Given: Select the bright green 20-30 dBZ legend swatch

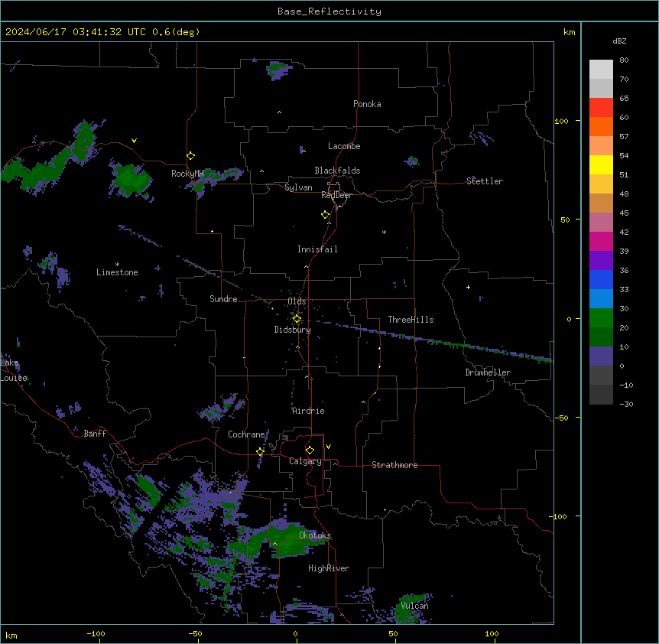Looking at the screenshot, I should [x=601, y=318].
